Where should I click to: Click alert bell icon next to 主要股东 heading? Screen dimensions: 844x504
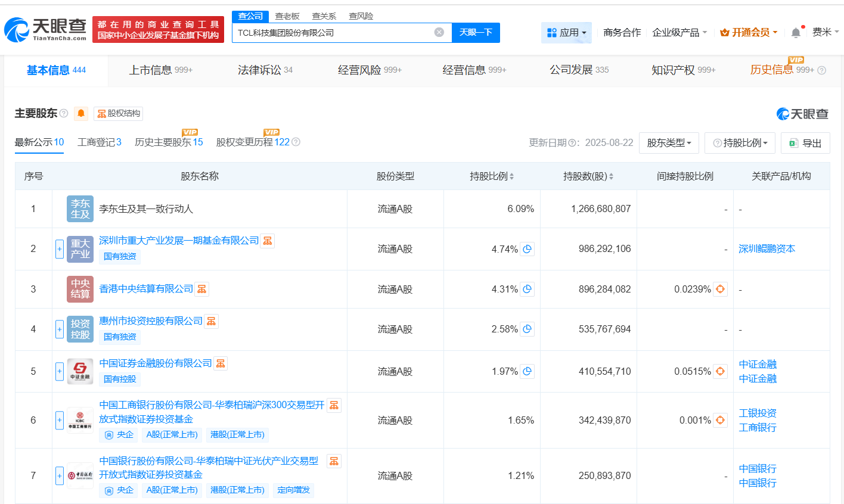81,113
